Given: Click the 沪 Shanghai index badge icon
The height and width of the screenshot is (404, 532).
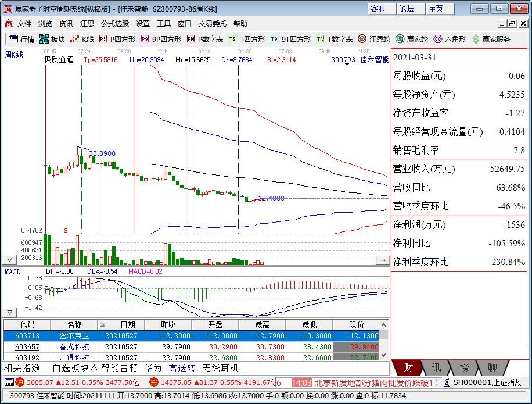Looking at the screenshot, I should (x=20, y=382).
